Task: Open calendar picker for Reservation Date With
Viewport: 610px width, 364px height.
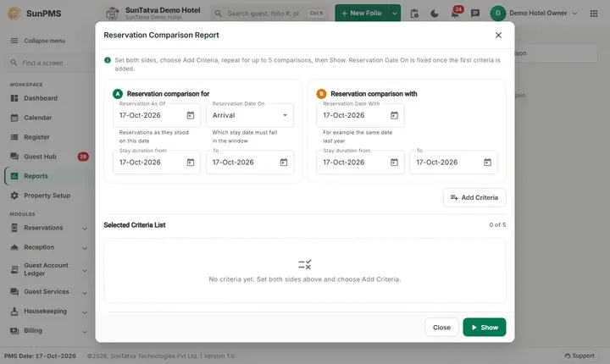Action: pyautogui.click(x=394, y=115)
